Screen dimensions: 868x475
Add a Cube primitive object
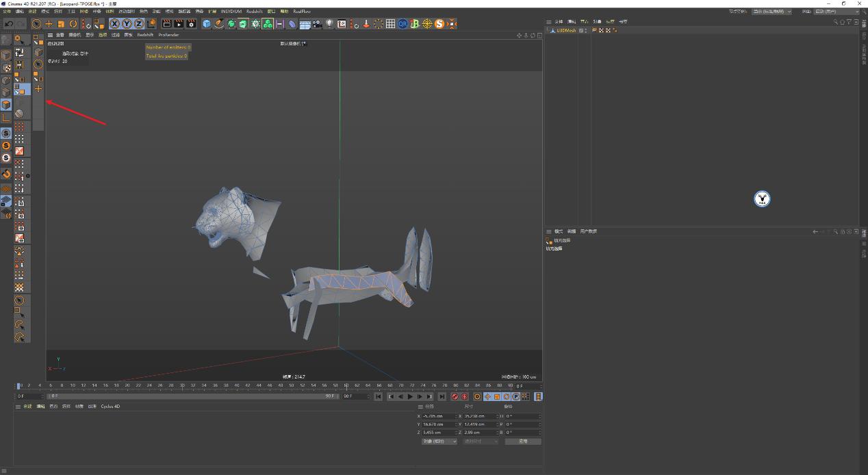coord(207,24)
